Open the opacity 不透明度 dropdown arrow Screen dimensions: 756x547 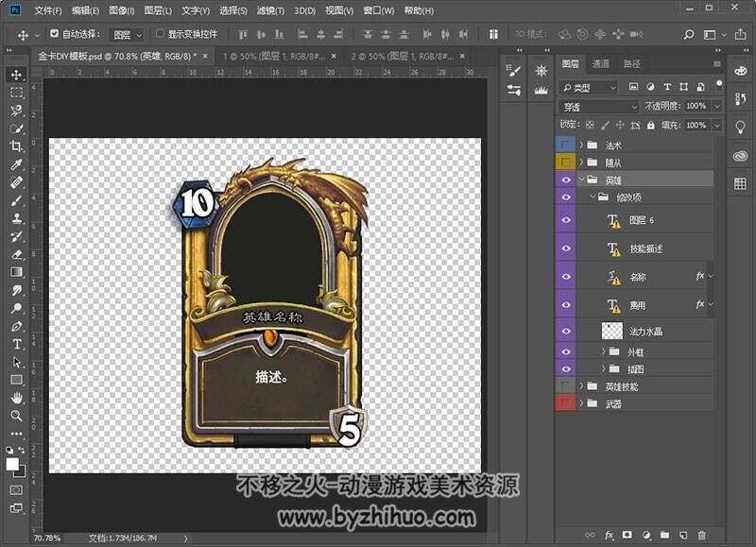[x=717, y=106]
